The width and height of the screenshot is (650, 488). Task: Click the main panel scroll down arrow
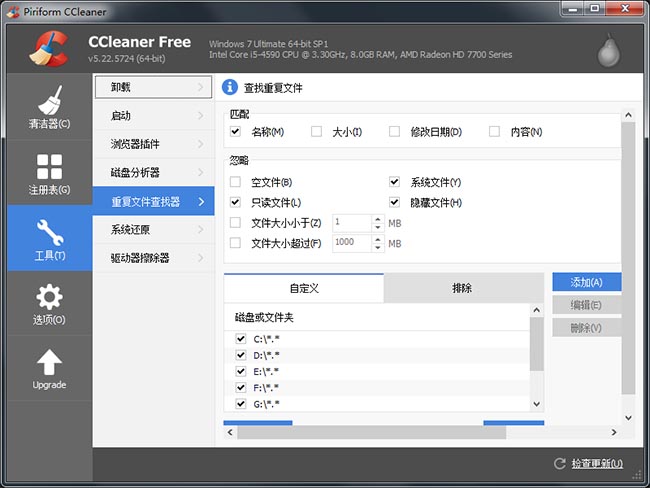point(628,418)
